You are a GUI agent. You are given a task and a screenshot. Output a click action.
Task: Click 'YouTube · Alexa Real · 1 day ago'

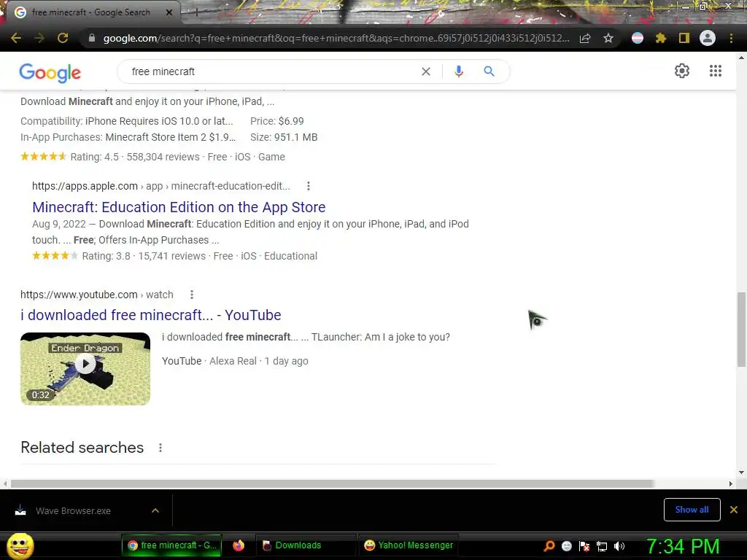coord(235,361)
